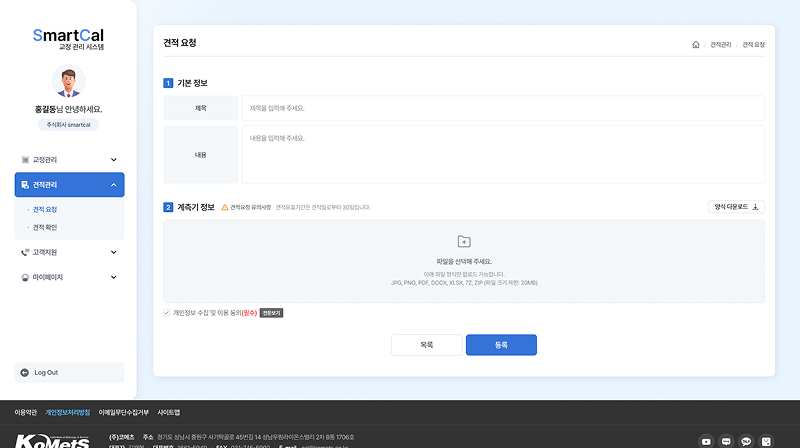800x448 pixels.
Task: Toggle the 개인정보 수집 및 이용 동의 checkbox
Action: pos(167,312)
